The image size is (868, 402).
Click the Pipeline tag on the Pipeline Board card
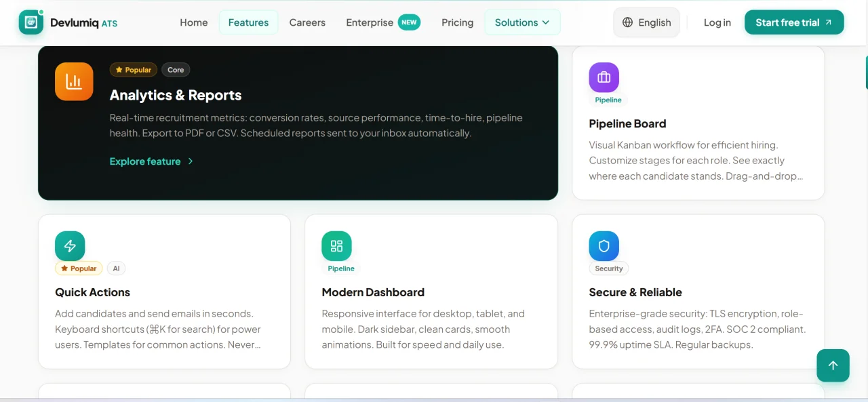click(608, 100)
